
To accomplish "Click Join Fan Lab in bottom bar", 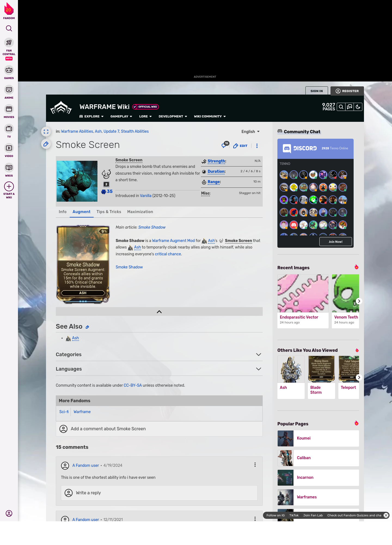I will tap(313, 515).
